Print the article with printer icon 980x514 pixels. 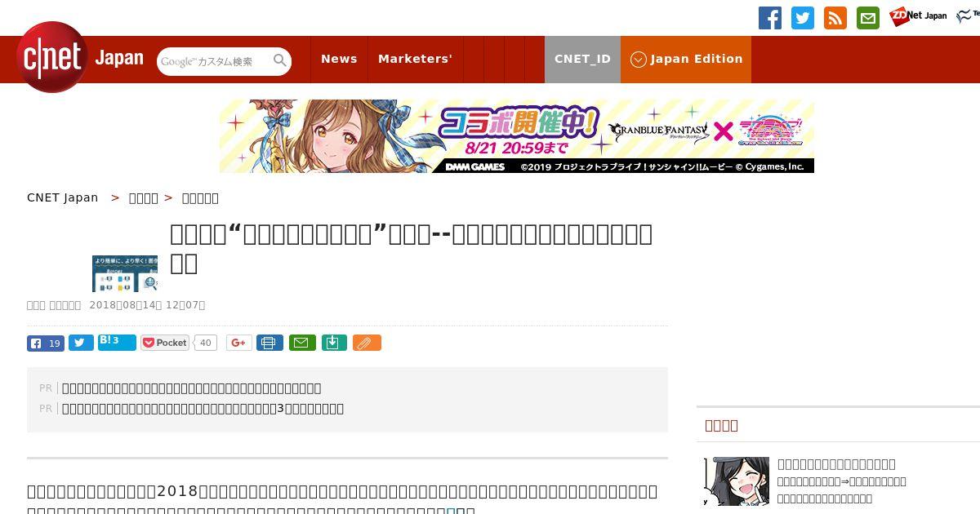pyautogui.click(x=269, y=343)
